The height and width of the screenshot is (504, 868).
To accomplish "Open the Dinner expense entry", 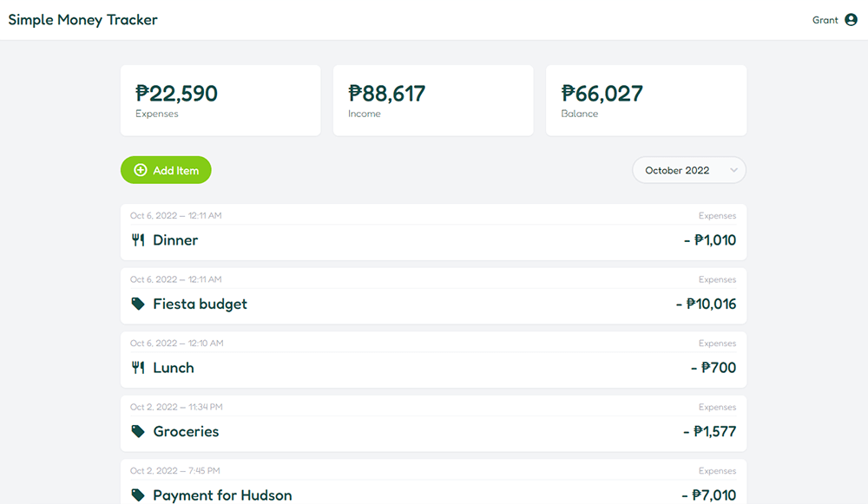I will coord(433,240).
